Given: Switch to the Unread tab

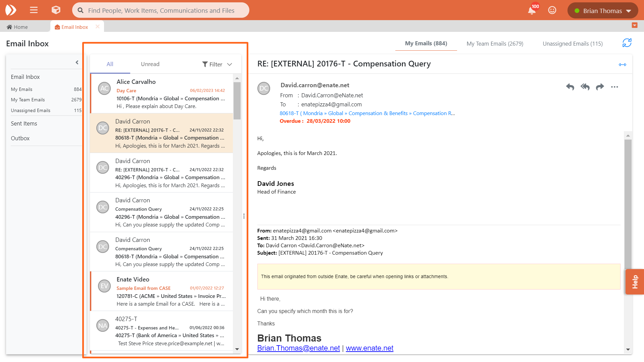Looking at the screenshot, I should click(150, 64).
